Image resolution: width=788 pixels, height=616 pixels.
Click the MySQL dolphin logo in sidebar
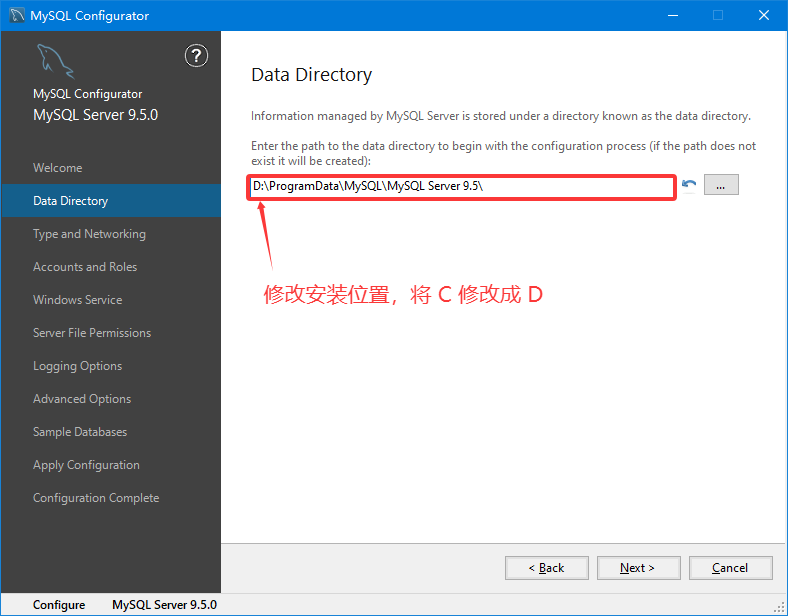55,61
